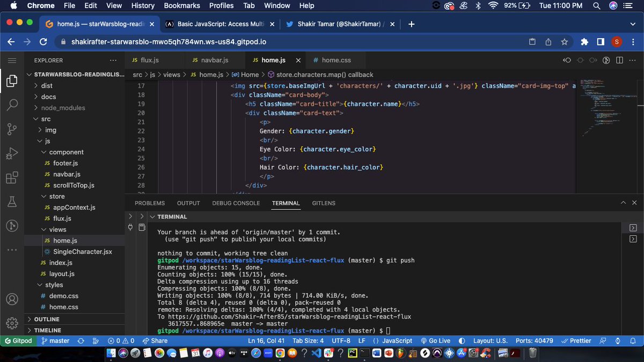Open appContext.js in explorer

pyautogui.click(x=74, y=208)
